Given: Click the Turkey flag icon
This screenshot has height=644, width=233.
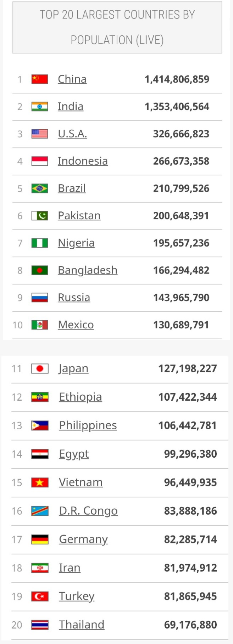Looking at the screenshot, I should tap(40, 597).
